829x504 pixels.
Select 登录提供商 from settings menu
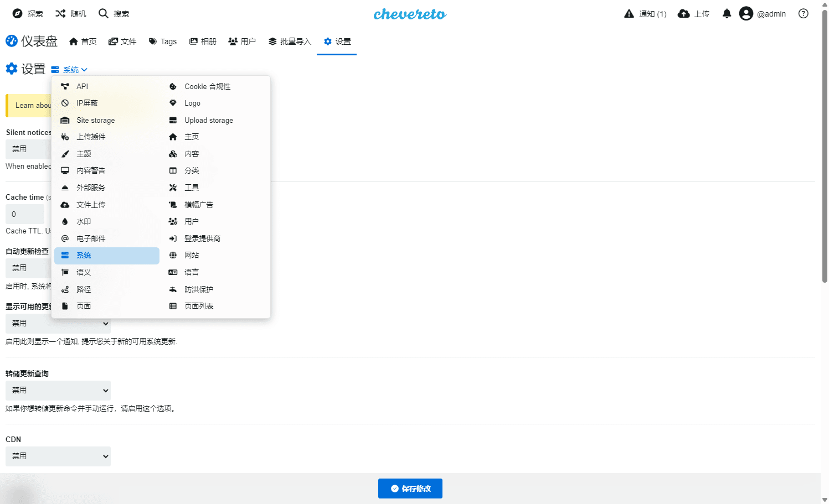tap(215, 238)
